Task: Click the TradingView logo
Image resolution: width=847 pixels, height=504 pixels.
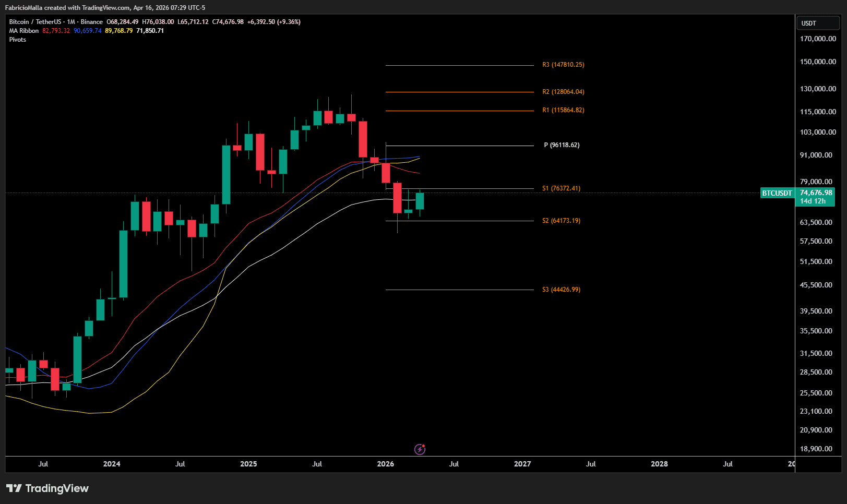Action: coord(47,488)
